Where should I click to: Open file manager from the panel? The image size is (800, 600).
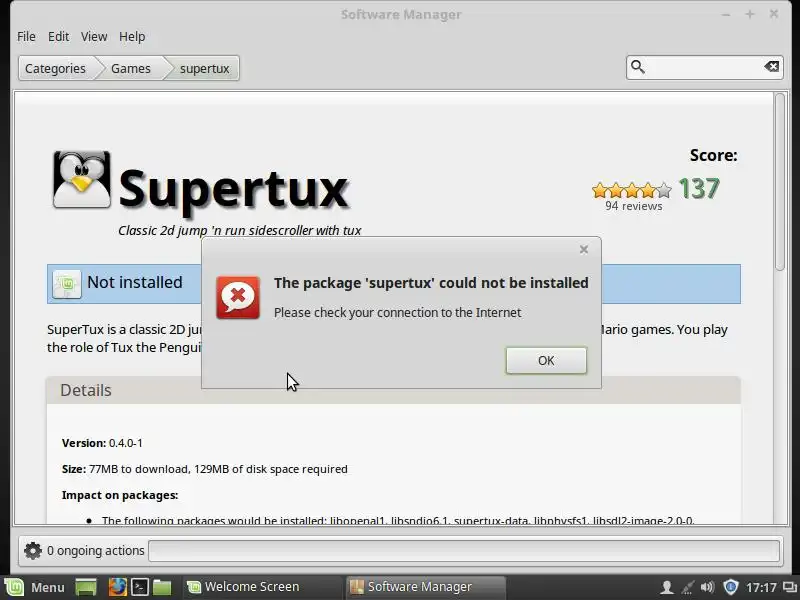[162, 587]
